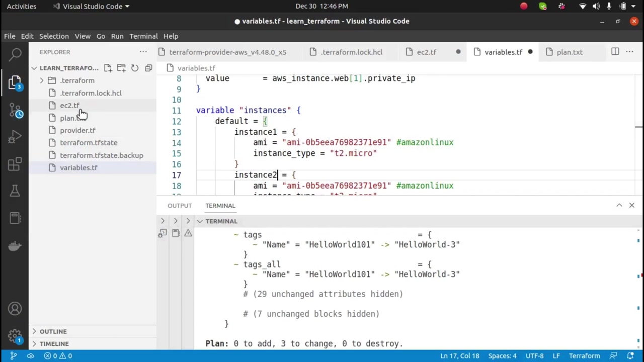The image size is (644, 362).
Task: Change end of line sequence LF
Action: [556, 356]
